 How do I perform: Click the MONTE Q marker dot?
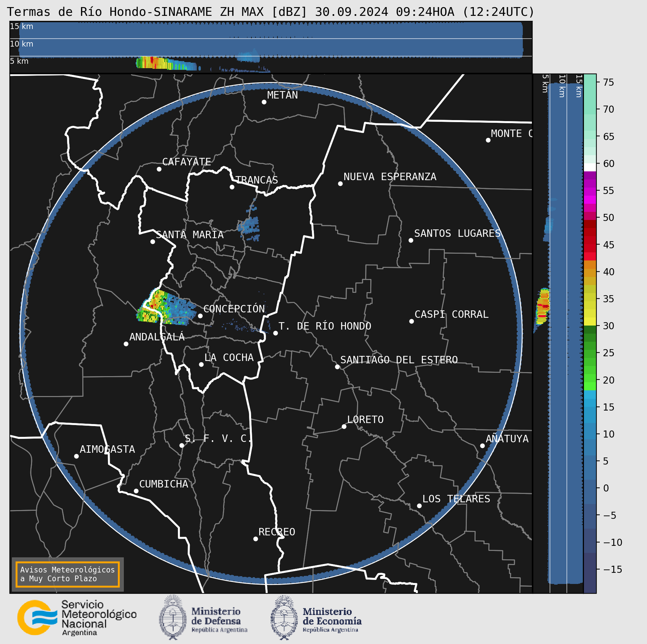(488, 140)
